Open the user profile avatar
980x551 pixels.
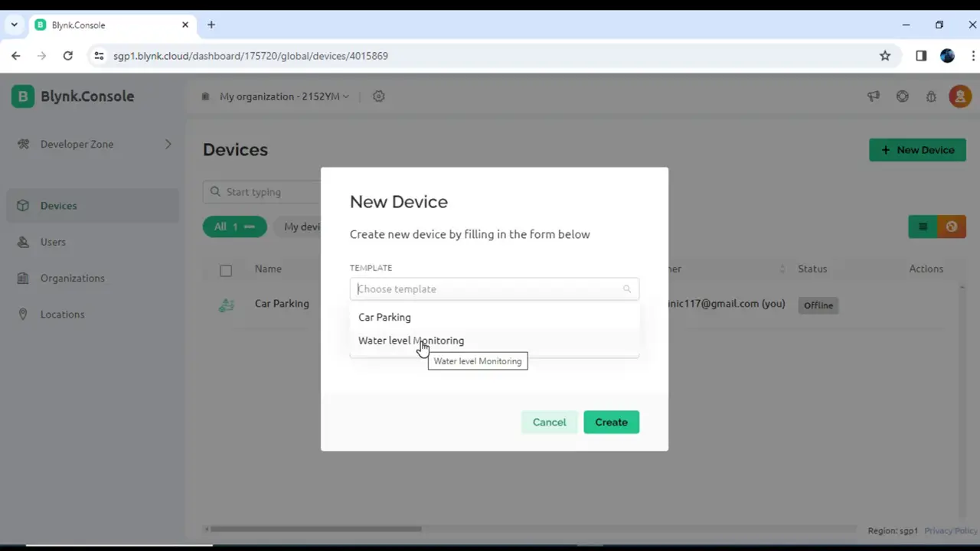pyautogui.click(x=960, y=96)
